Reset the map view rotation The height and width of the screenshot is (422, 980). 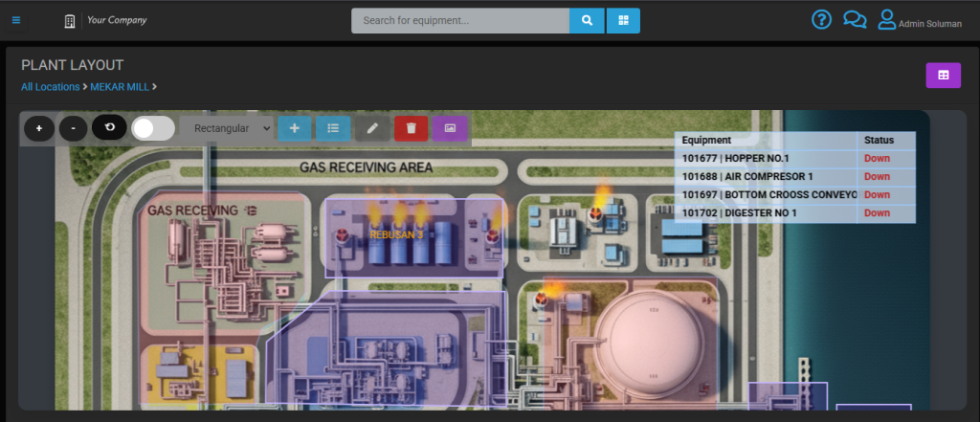tap(109, 128)
